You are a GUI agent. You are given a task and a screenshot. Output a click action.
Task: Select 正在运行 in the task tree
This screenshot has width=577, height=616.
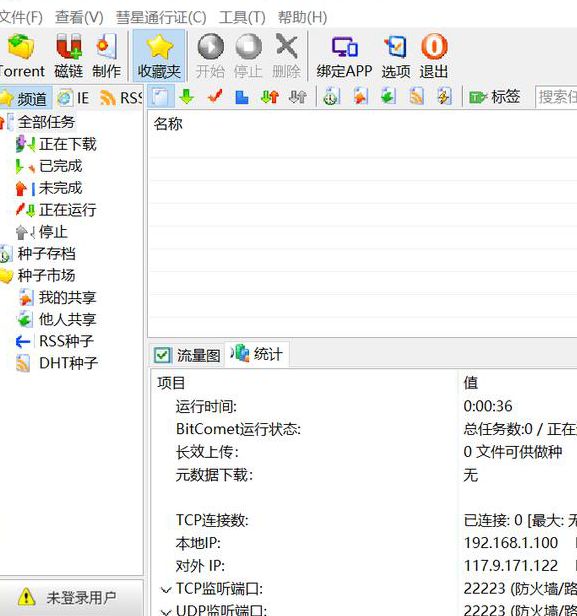pyautogui.click(x=67, y=210)
